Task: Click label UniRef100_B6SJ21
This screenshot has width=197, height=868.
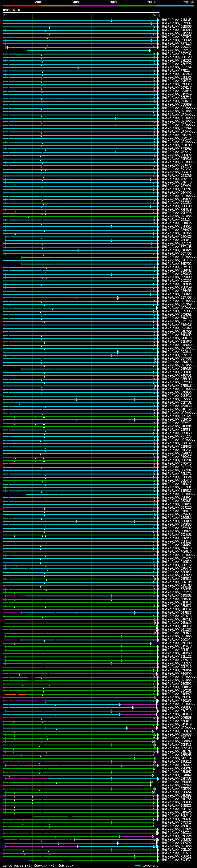Action: pos(177,416)
